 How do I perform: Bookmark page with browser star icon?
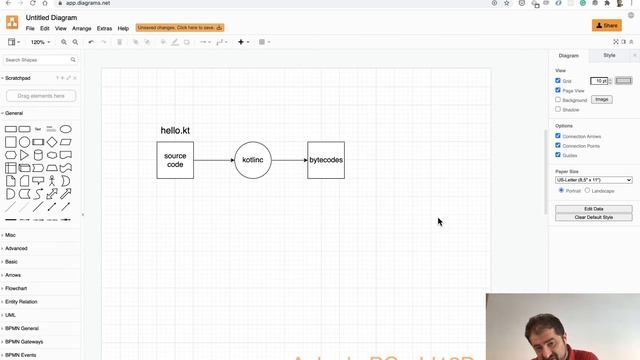tap(507, 3)
